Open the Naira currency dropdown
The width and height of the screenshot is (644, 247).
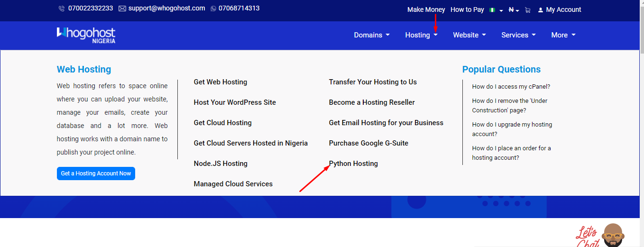514,10
